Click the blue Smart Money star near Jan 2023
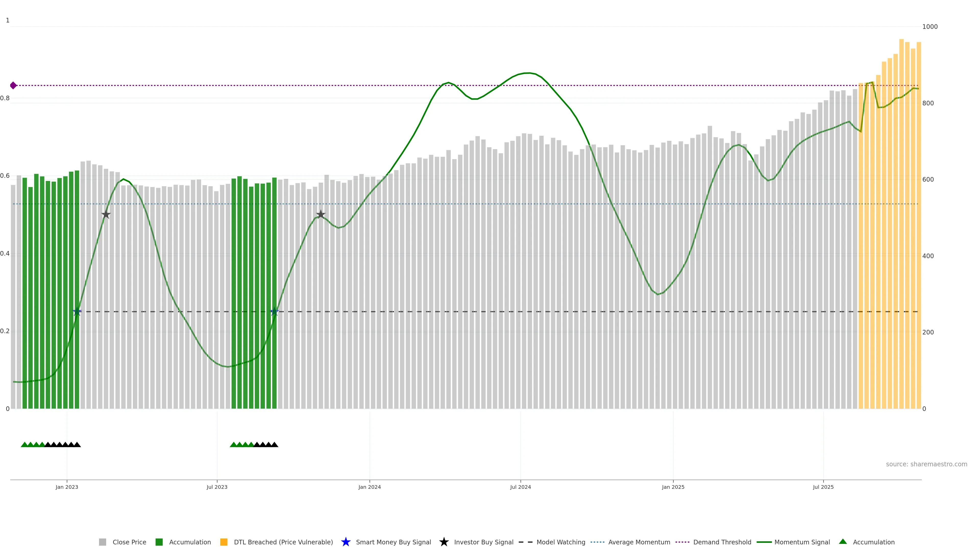This screenshot has height=551, width=980. pyautogui.click(x=77, y=311)
